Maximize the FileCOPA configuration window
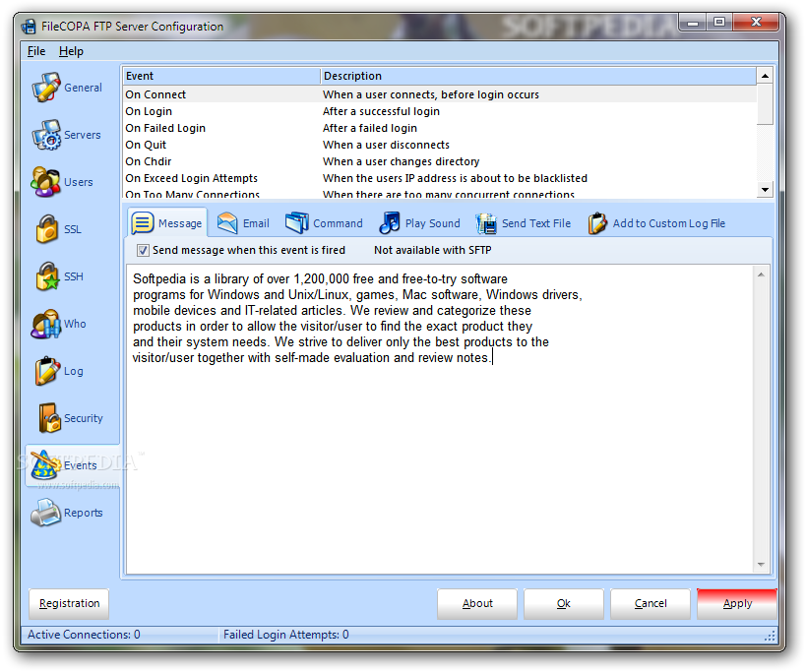 (719, 22)
